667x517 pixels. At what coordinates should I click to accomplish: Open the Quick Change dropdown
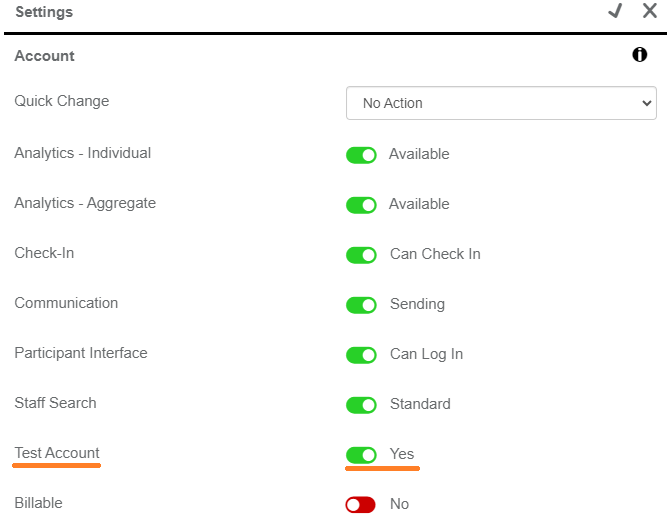point(501,103)
